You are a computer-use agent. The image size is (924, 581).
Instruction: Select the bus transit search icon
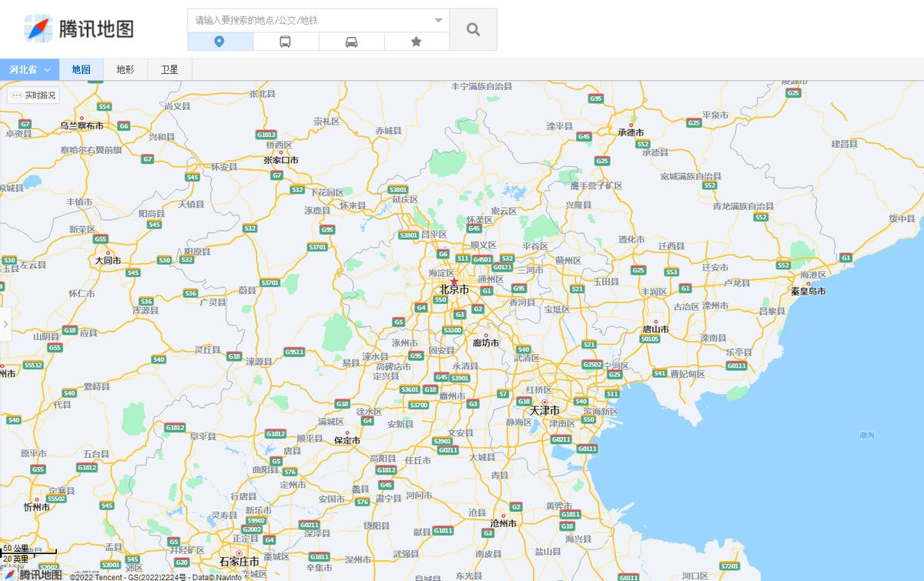(x=286, y=42)
